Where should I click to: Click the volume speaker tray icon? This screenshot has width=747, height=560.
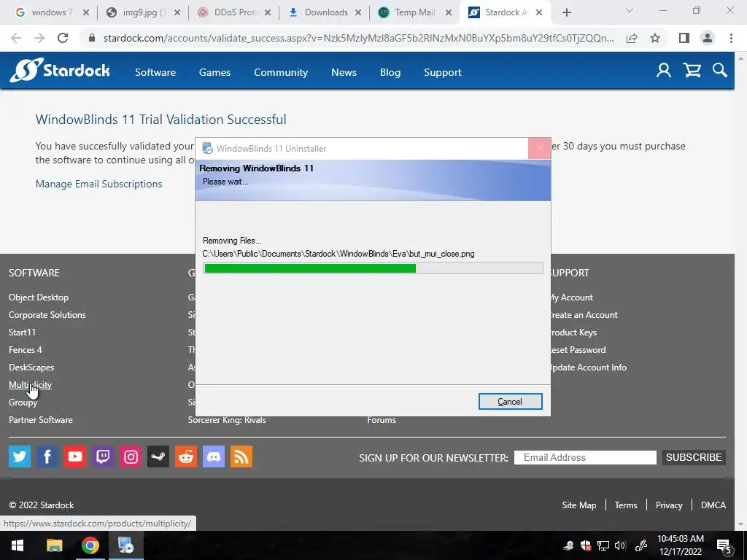(x=620, y=545)
